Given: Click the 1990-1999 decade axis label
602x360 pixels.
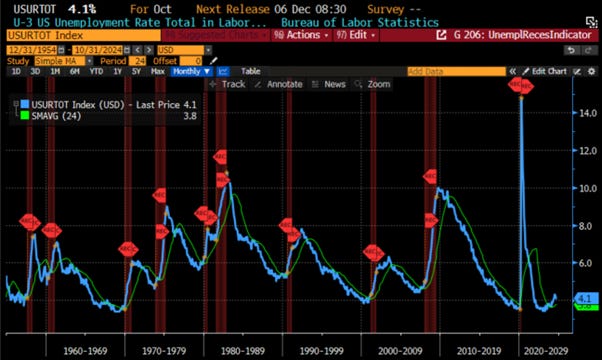Looking at the screenshot, I should pyautogui.click(x=321, y=351).
